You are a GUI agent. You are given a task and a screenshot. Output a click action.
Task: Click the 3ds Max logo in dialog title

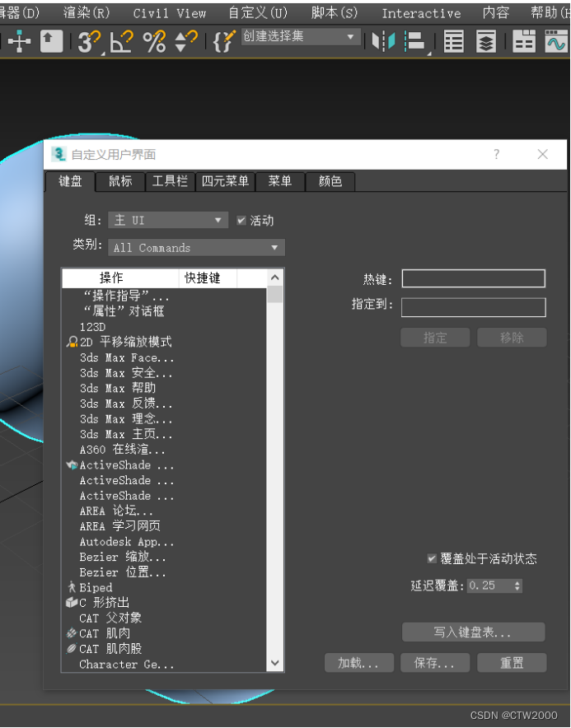58,154
